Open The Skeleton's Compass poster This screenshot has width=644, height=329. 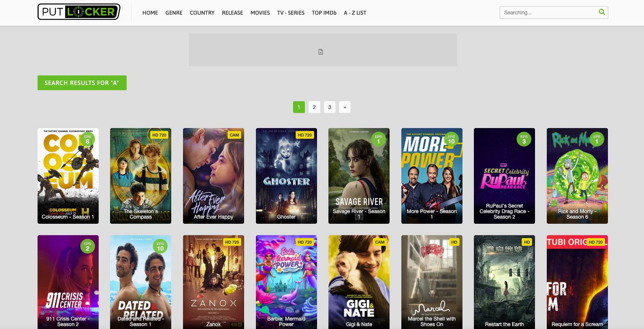(141, 176)
